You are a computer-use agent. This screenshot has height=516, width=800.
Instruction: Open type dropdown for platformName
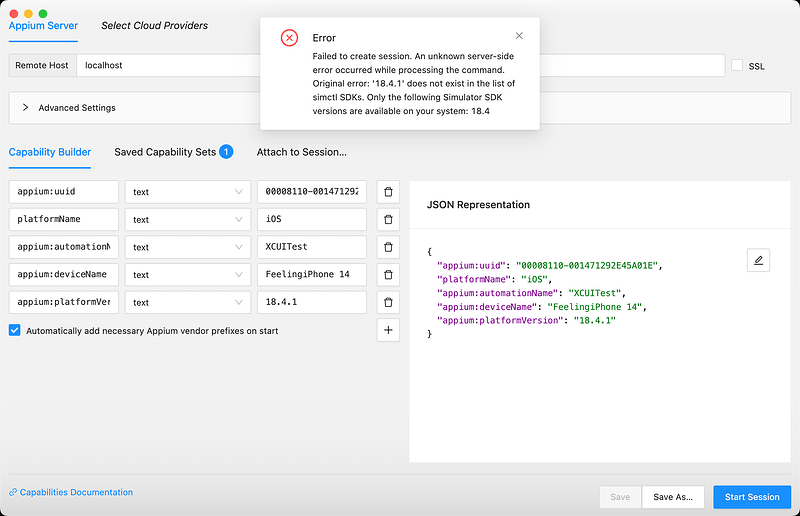click(188, 219)
